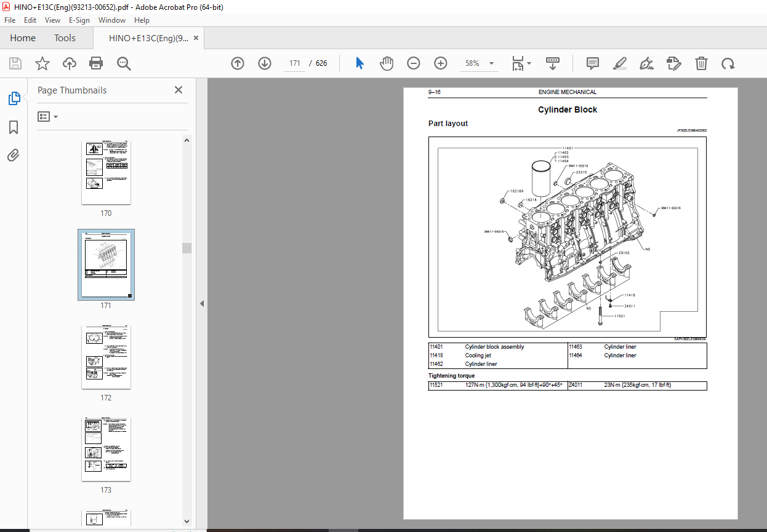Activate the selection arrow tool
The image size is (767, 532).
coord(360,63)
